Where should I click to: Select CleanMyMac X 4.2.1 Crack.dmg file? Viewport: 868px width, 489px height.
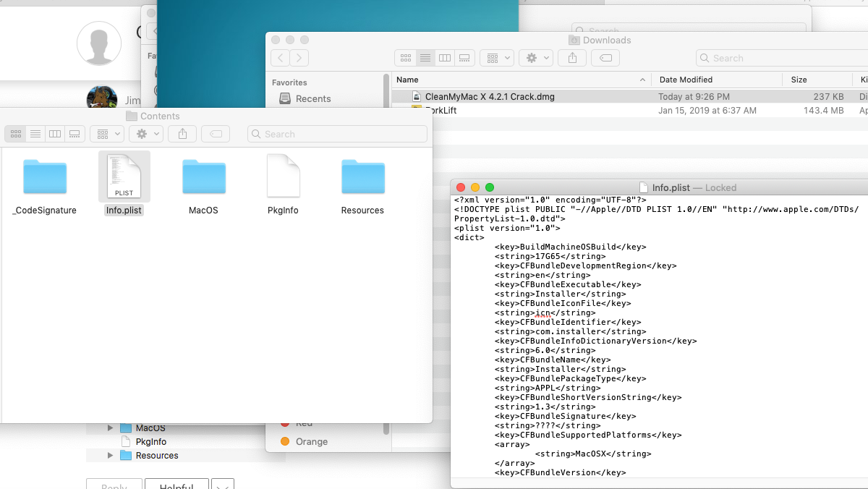[x=629, y=96]
